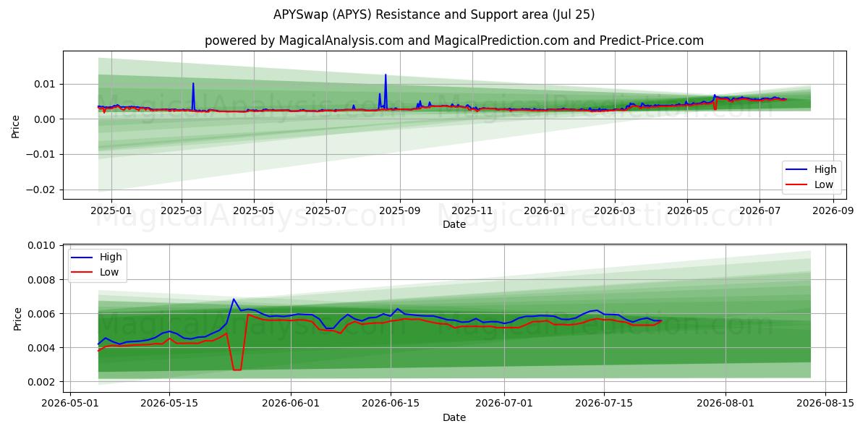
Task: Click the top chart x-axis label '2025-03'
Action: [181, 210]
